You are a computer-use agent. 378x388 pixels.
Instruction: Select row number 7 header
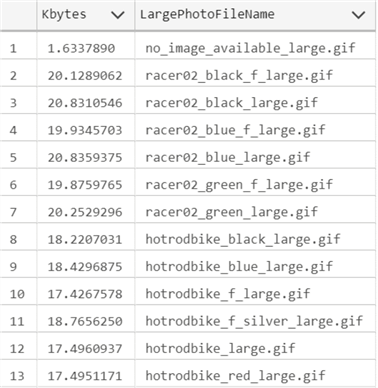18,212
